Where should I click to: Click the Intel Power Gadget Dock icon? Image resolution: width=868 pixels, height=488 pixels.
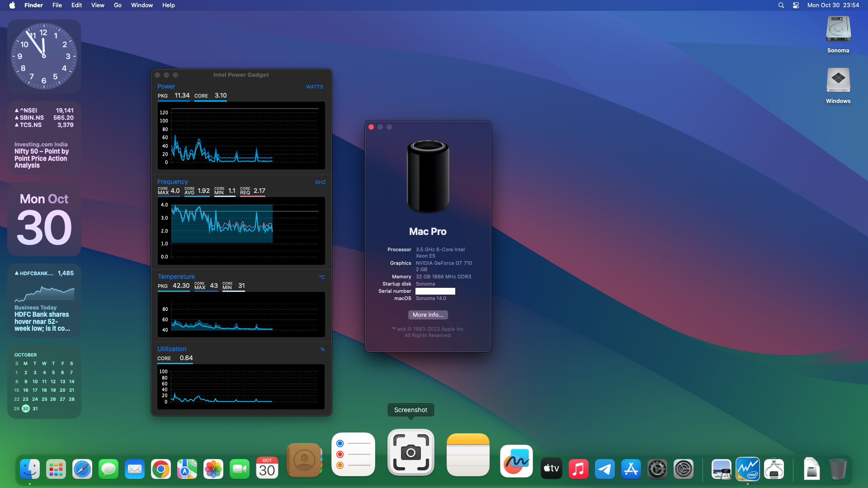pos(748,469)
